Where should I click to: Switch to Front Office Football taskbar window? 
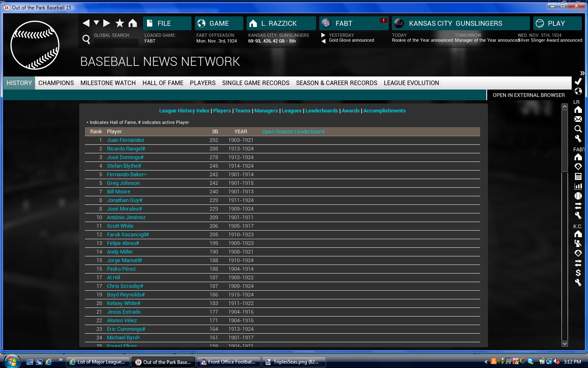click(228, 362)
